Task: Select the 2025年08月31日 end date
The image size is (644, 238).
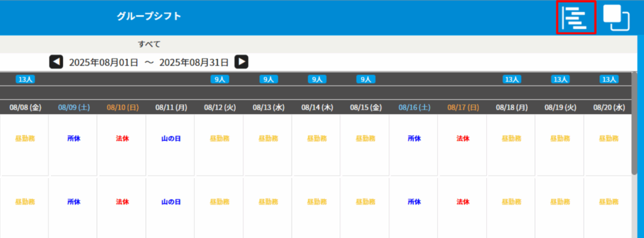Action: (194, 62)
